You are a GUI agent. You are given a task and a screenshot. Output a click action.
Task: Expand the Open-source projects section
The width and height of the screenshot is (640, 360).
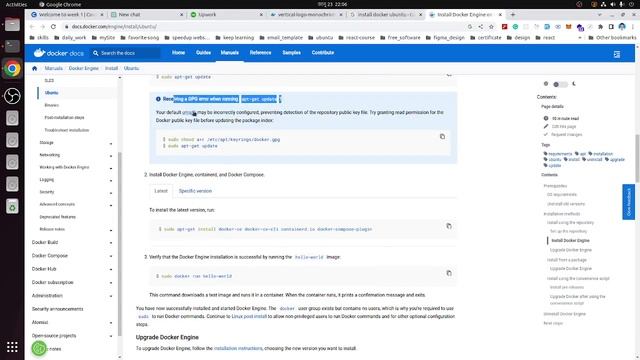point(111,336)
